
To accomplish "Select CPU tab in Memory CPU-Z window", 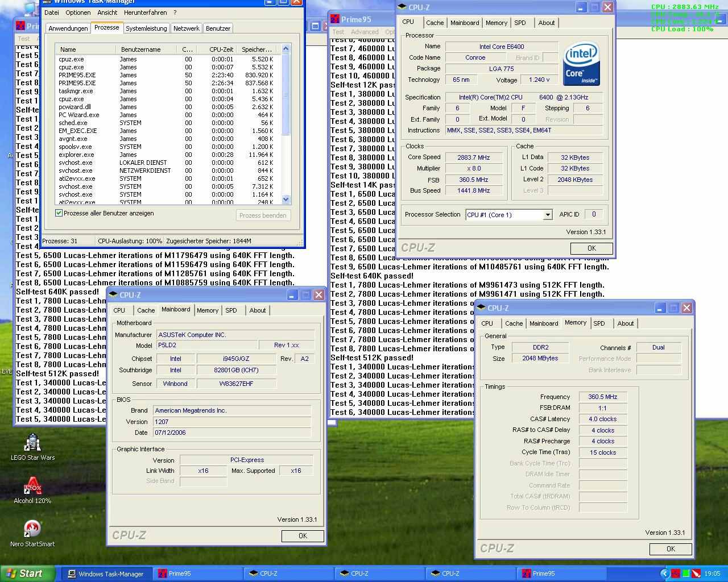I will 487,323.
